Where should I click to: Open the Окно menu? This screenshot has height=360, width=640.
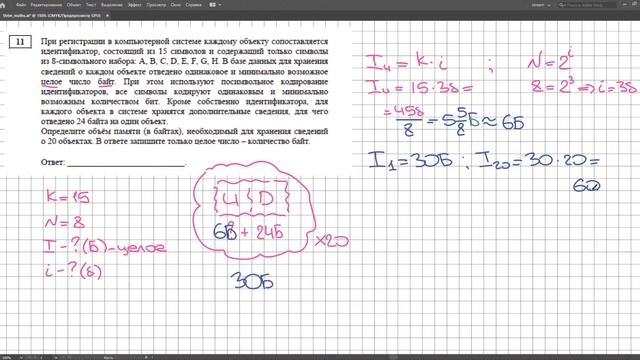pos(176,5)
